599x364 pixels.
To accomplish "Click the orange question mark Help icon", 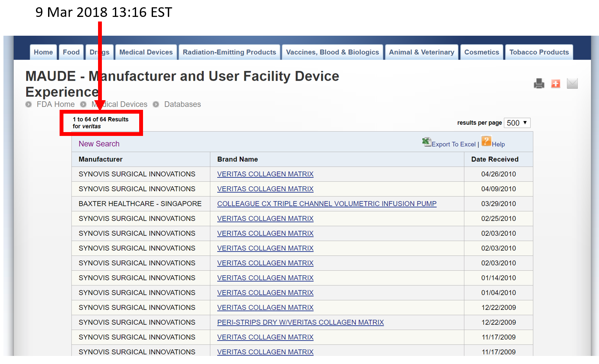I will click(x=486, y=141).
